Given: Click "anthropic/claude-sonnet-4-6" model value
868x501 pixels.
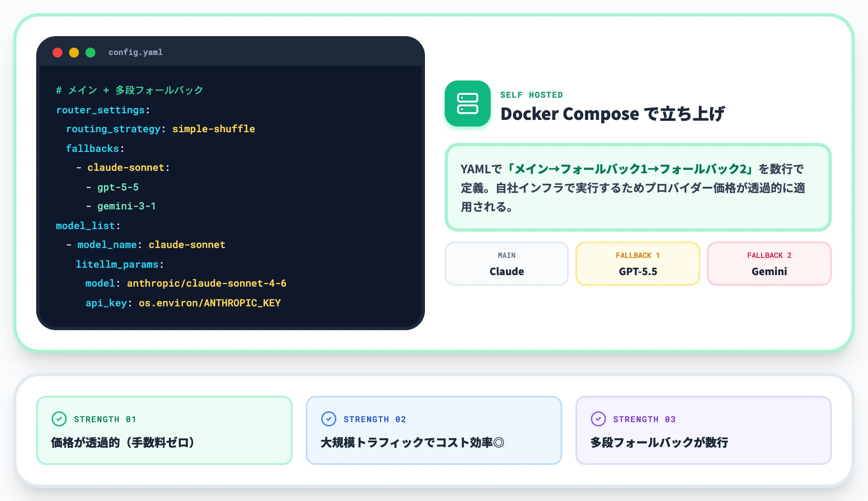Looking at the screenshot, I should (207, 283).
